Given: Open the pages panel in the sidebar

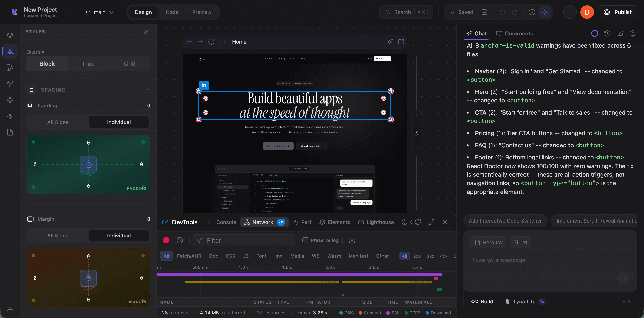Looking at the screenshot, I should (10, 132).
